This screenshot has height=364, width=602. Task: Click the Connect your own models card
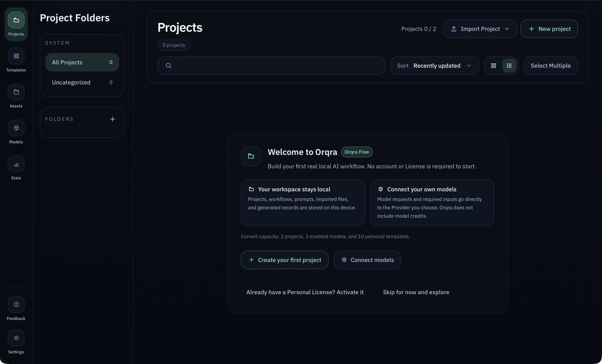click(432, 203)
